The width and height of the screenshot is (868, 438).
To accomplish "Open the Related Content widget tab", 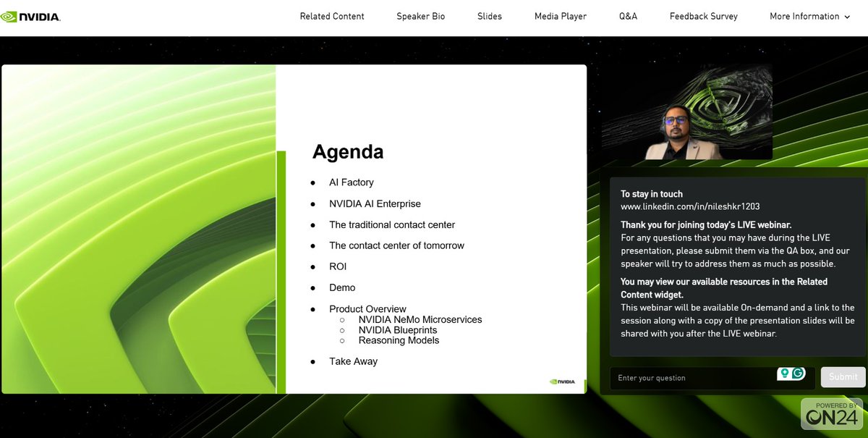I will coord(332,16).
